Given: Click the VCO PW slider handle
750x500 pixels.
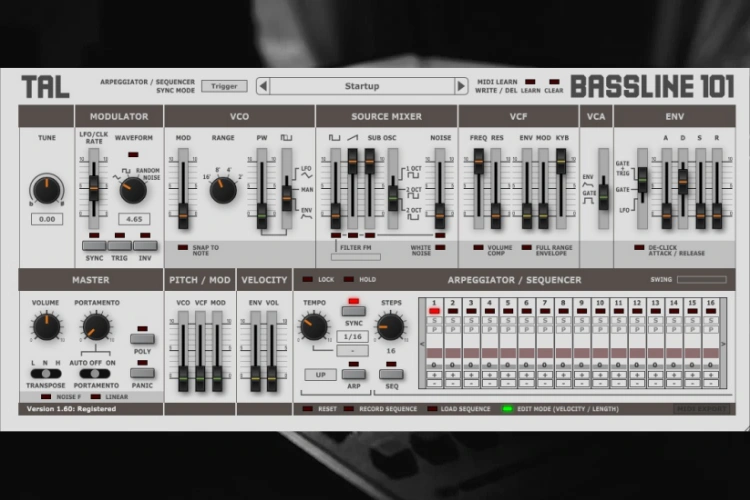Looking at the screenshot, I should pos(262,216).
